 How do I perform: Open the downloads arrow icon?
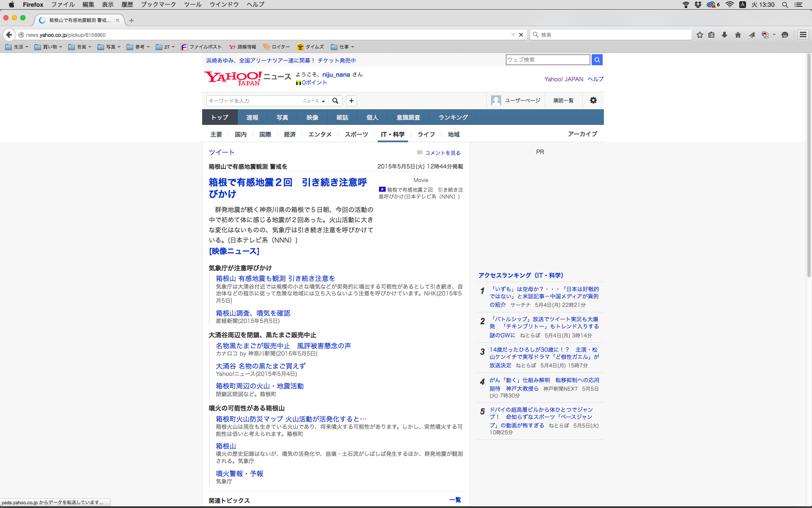tap(724, 35)
